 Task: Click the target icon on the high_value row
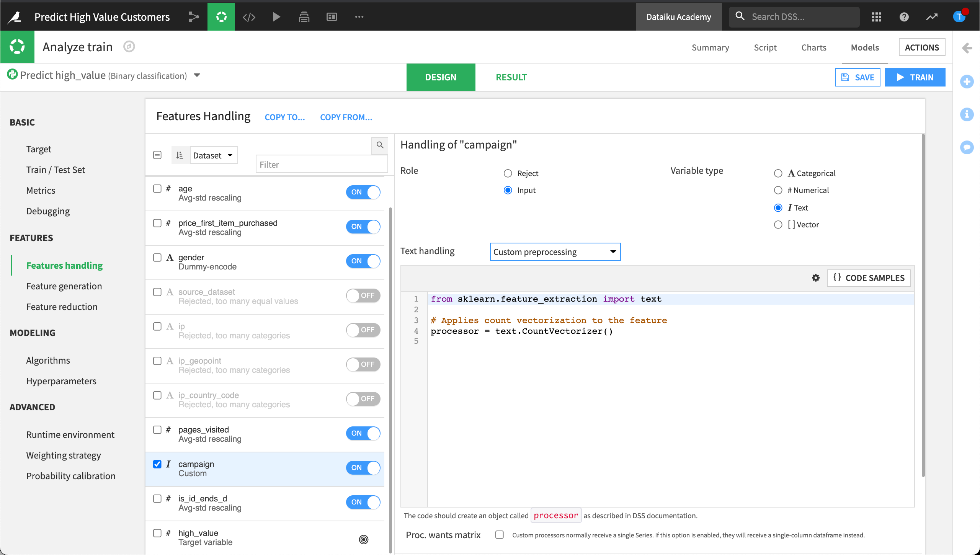point(364,539)
